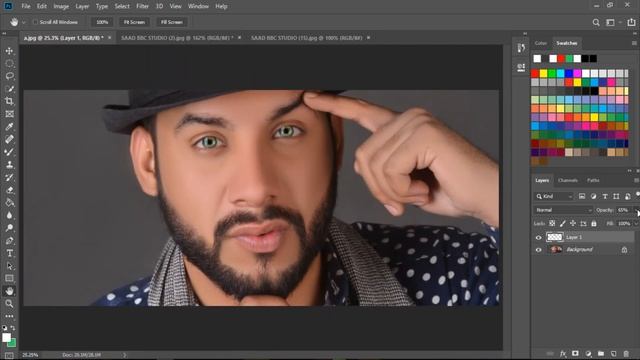Click the Share image icon

(631, 22)
